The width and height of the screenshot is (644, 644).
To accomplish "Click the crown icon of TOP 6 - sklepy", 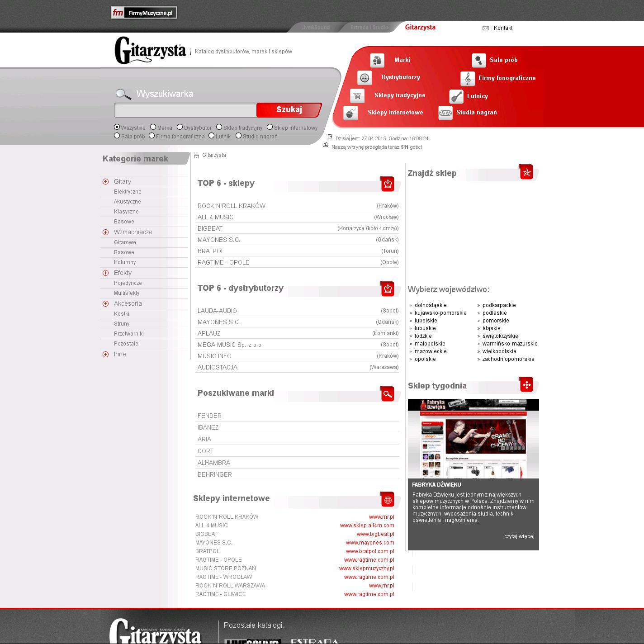I will tap(388, 184).
